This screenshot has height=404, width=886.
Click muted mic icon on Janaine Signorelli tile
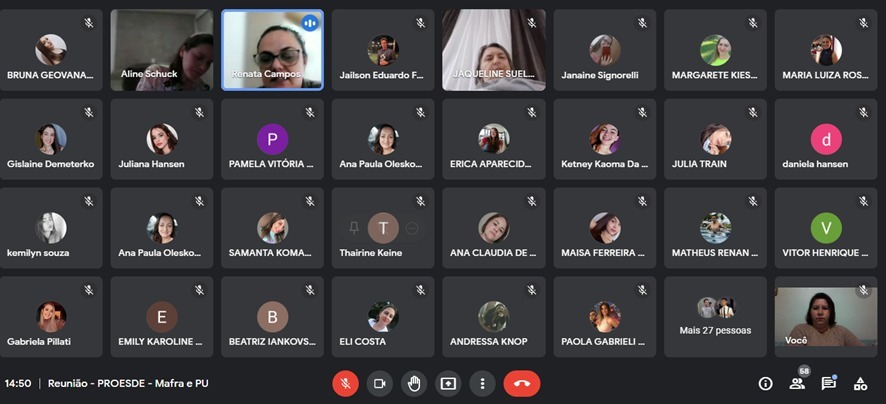[642, 23]
